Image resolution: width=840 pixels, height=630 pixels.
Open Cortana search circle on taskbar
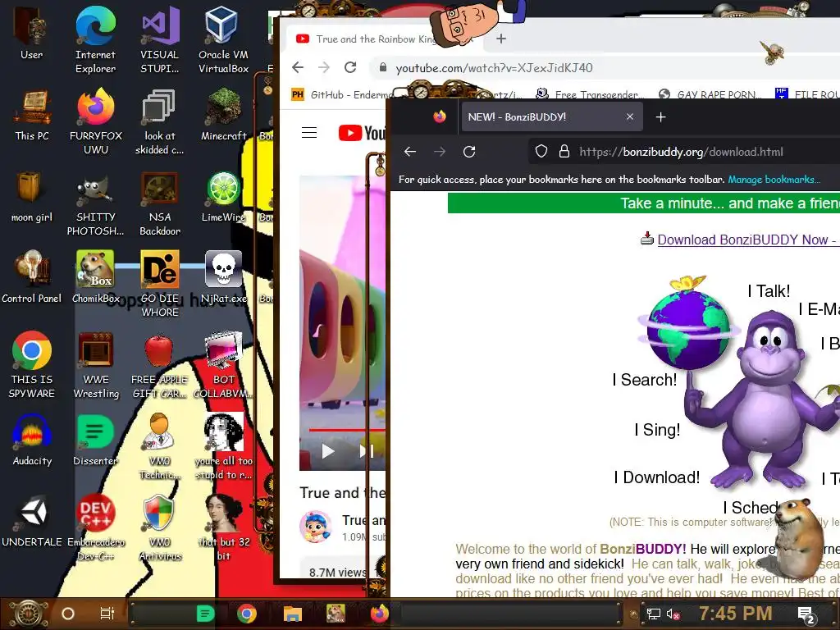(68, 614)
